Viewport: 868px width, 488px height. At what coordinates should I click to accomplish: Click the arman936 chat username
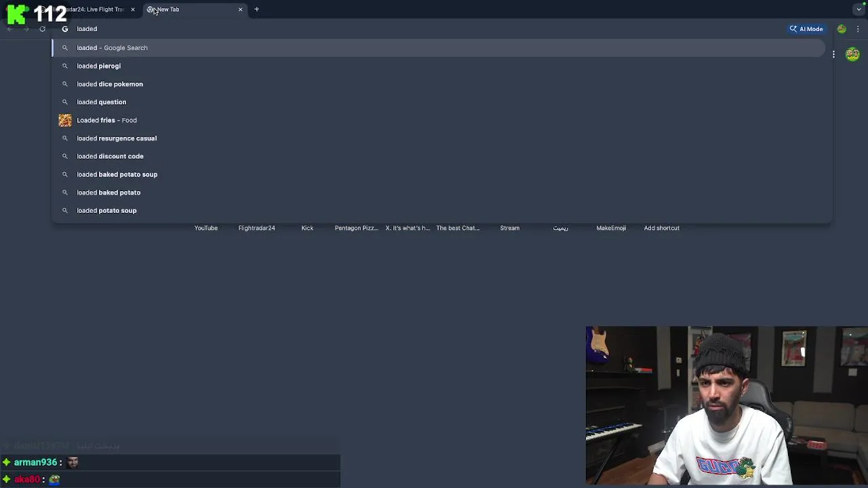35,462
